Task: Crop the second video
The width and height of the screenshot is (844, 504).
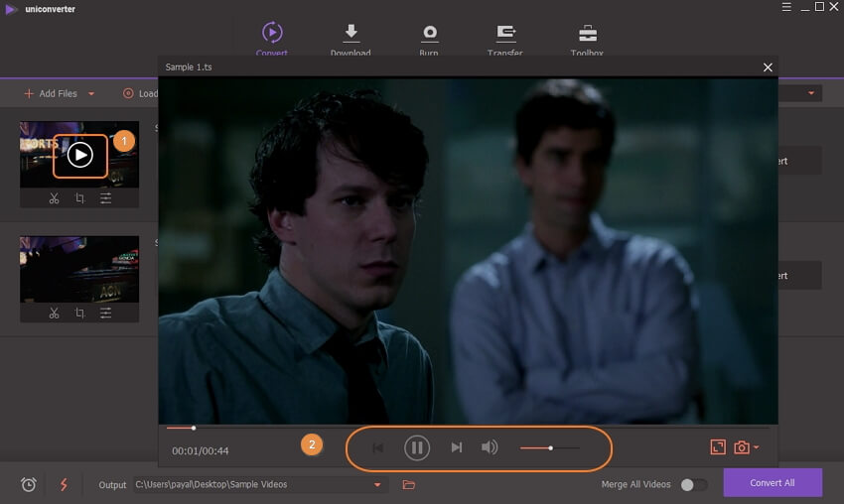Action: pos(79,314)
